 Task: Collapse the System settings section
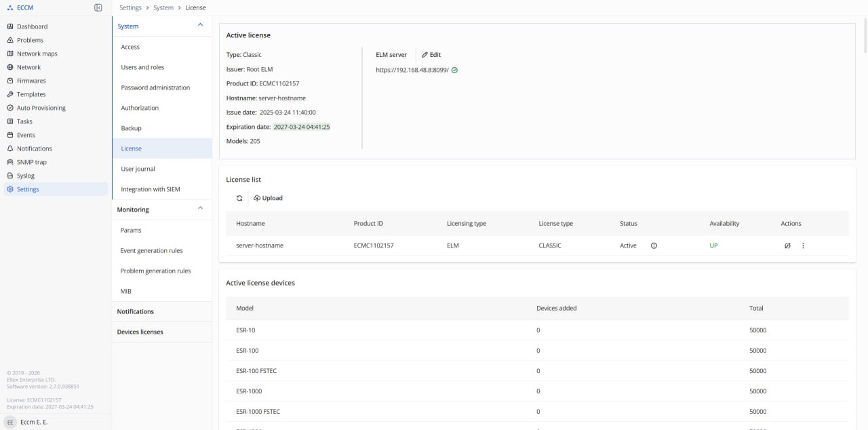(200, 25)
